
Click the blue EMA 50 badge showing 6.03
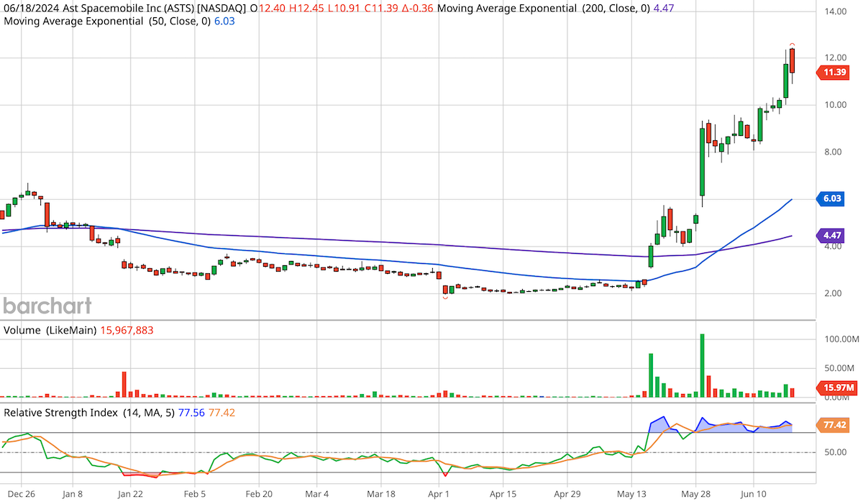(831, 199)
